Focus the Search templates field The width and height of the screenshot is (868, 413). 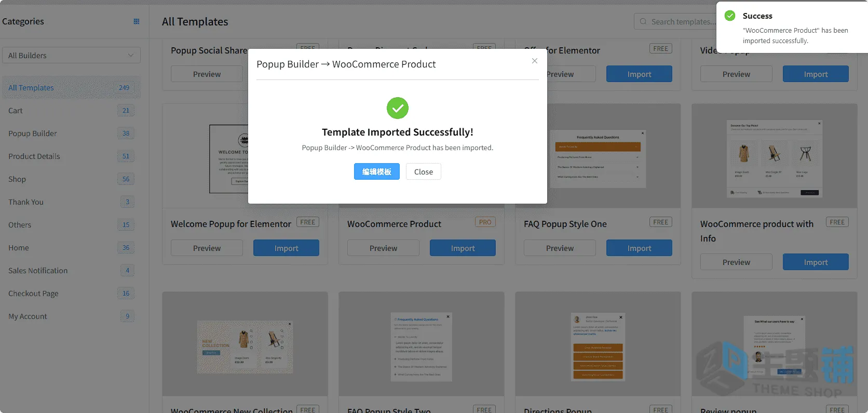click(680, 21)
